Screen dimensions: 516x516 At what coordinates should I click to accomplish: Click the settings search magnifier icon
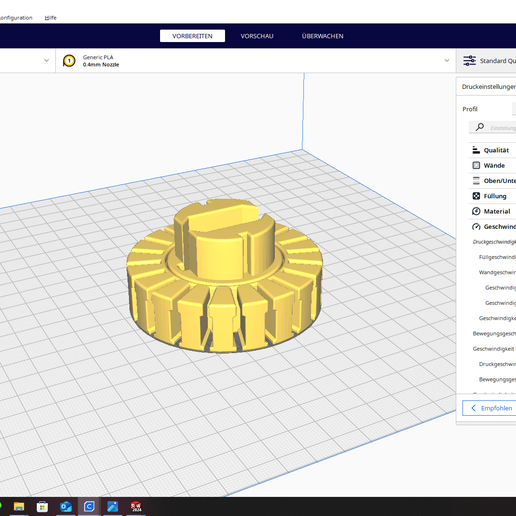click(480, 127)
